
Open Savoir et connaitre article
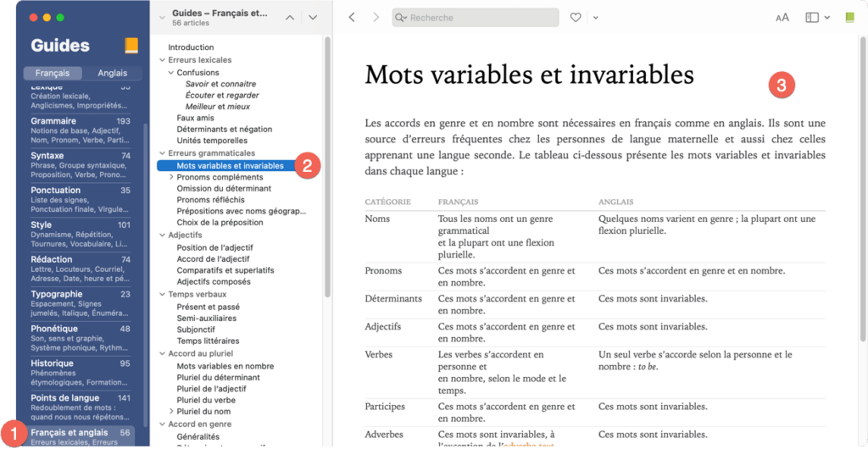(x=221, y=84)
